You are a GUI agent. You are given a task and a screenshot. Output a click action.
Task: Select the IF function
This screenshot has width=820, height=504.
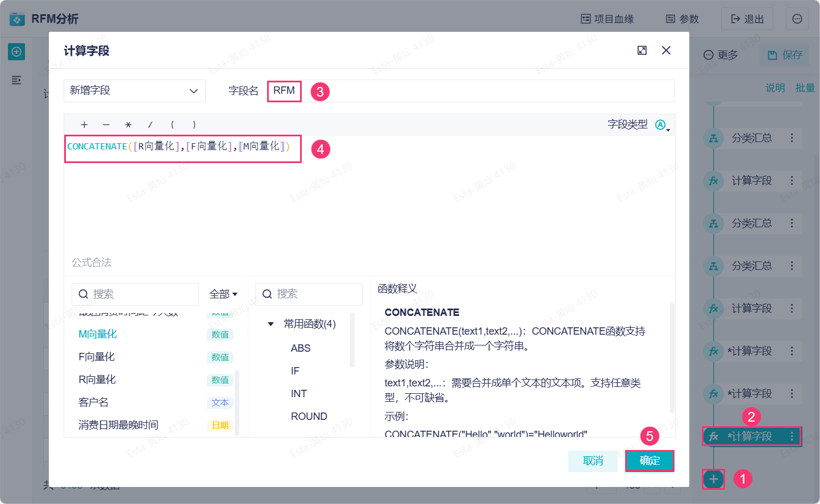pos(295,371)
